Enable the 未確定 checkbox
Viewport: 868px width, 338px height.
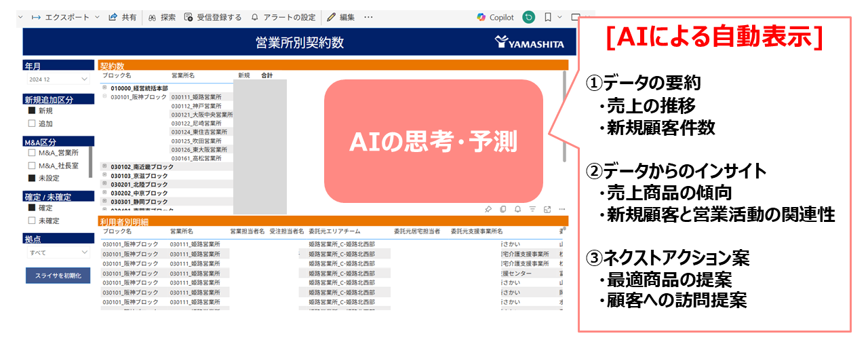point(31,220)
